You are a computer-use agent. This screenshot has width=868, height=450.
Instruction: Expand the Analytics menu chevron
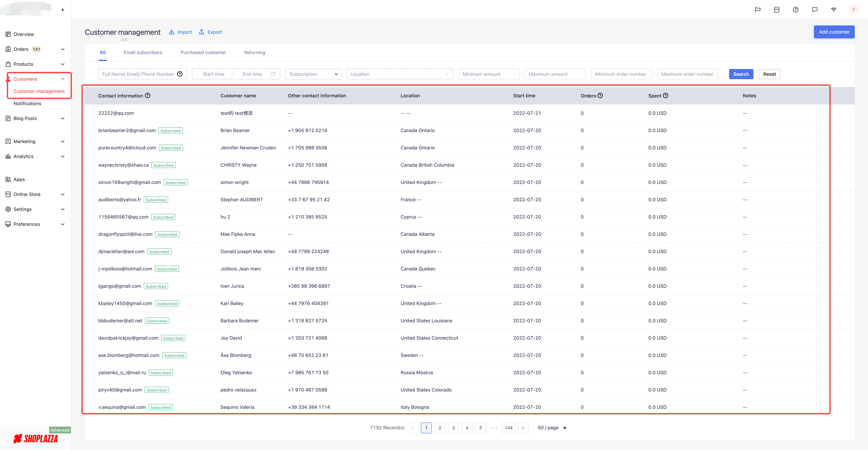[63, 156]
